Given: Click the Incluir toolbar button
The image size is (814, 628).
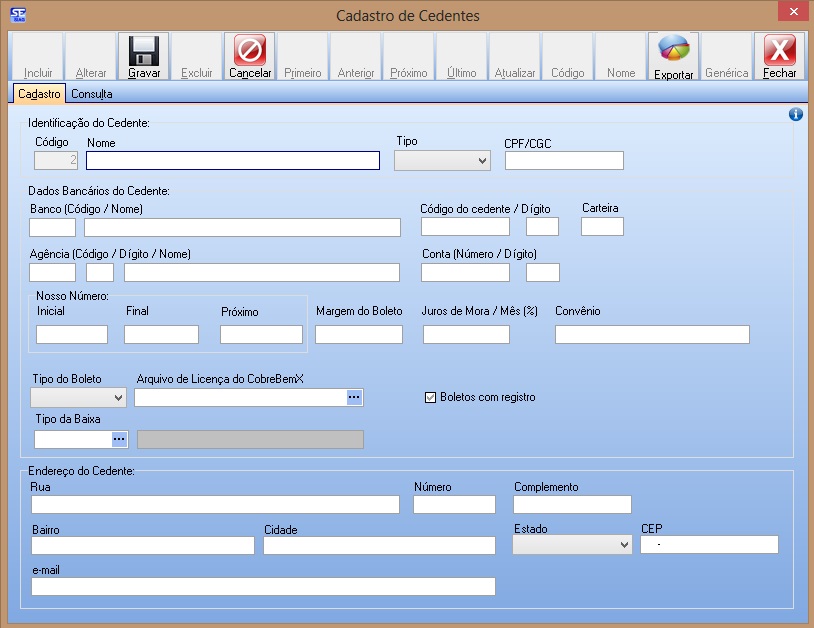Looking at the screenshot, I should pos(38,57).
